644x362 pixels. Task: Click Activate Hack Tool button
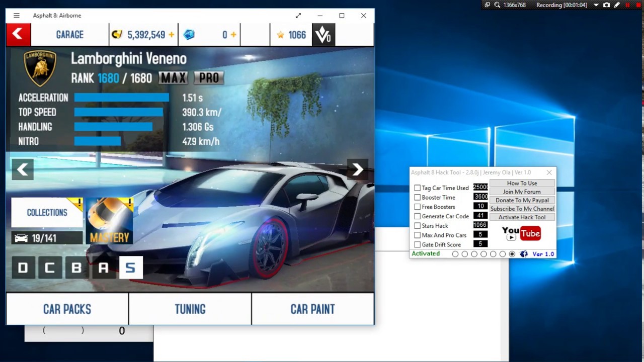click(x=522, y=218)
